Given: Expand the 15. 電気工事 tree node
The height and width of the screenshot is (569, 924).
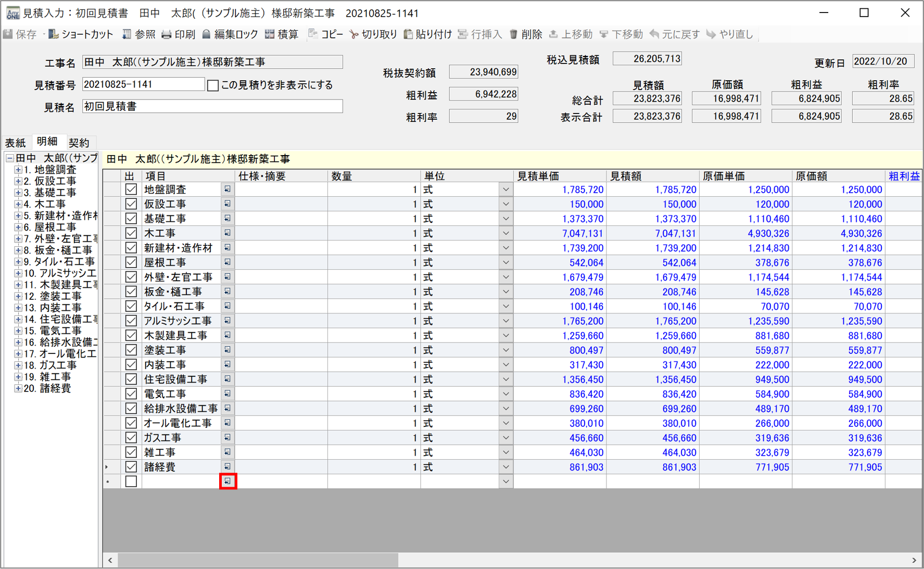Looking at the screenshot, I should (x=18, y=331).
